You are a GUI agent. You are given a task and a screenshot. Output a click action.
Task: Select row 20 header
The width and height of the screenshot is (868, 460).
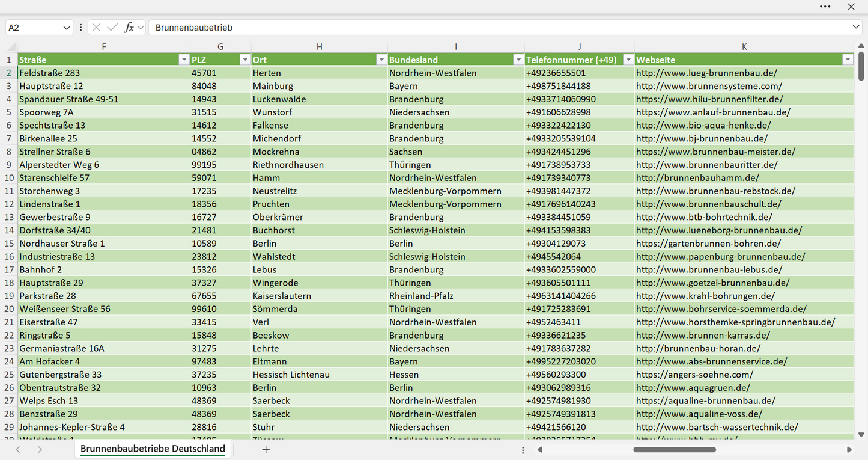pyautogui.click(x=9, y=309)
